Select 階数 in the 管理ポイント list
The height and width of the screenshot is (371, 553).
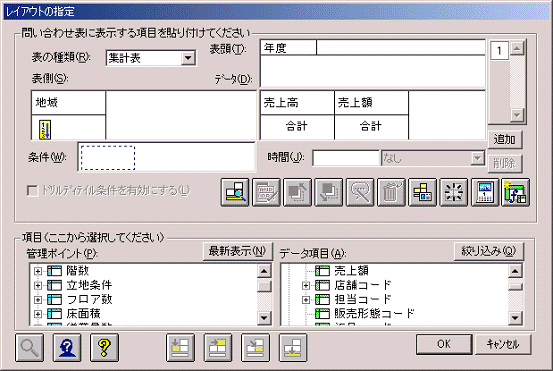(x=78, y=271)
